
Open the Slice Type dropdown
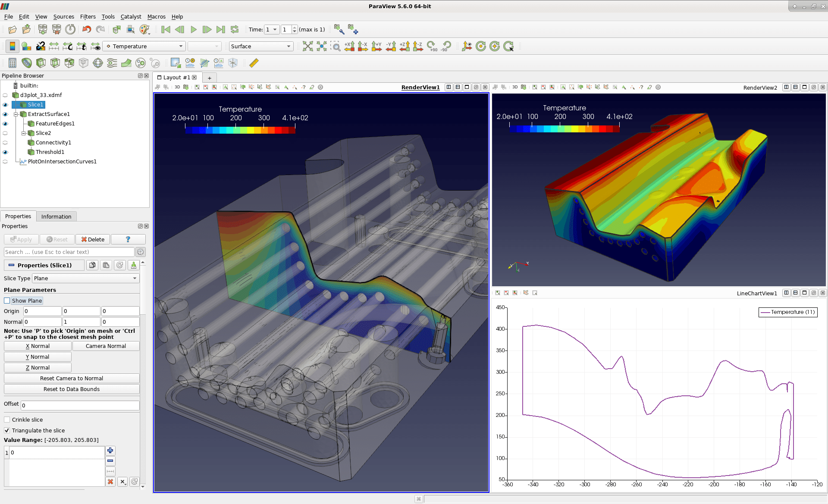(x=85, y=279)
